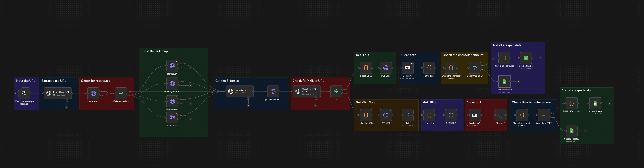
Task: Add node on site-map.xml Error output
Action: point(191,103)
